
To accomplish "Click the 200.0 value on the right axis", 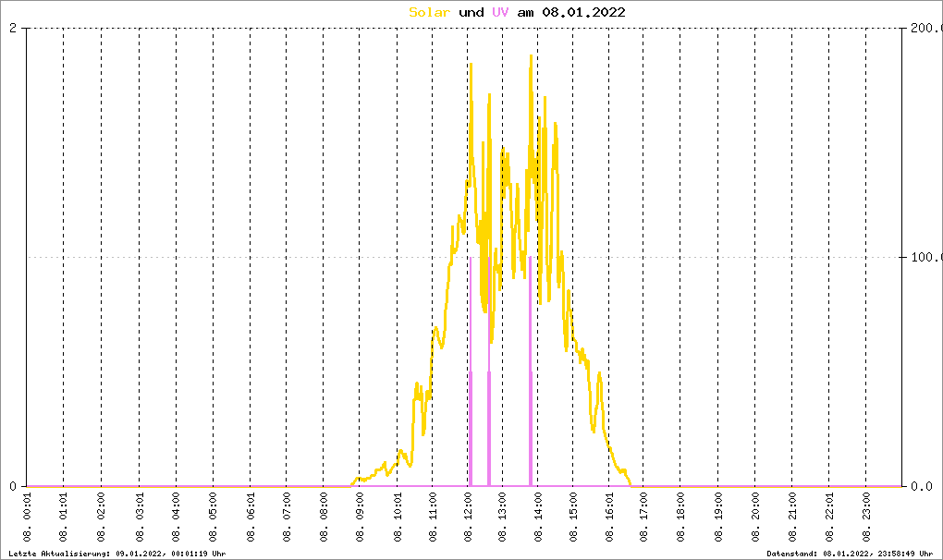I will pos(923,29).
